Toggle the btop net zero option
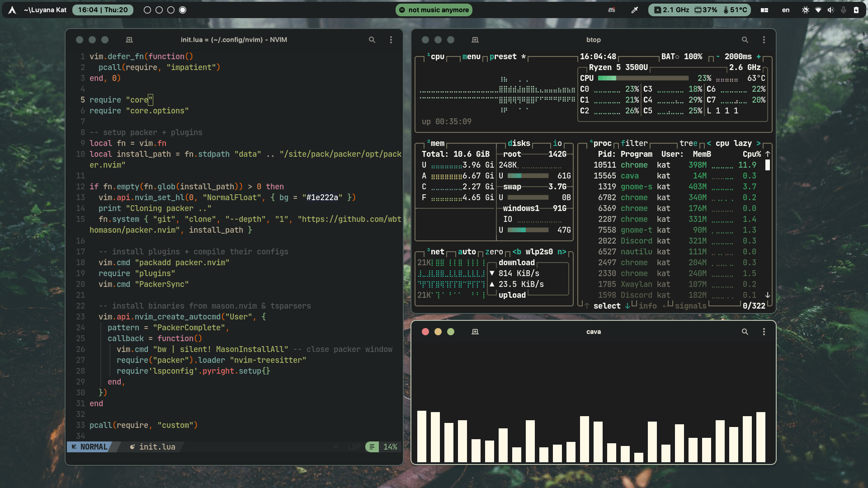 click(x=494, y=252)
